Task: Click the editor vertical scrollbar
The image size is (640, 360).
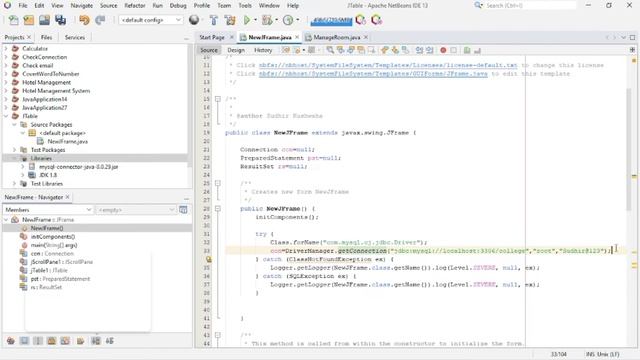Action: 628,149
